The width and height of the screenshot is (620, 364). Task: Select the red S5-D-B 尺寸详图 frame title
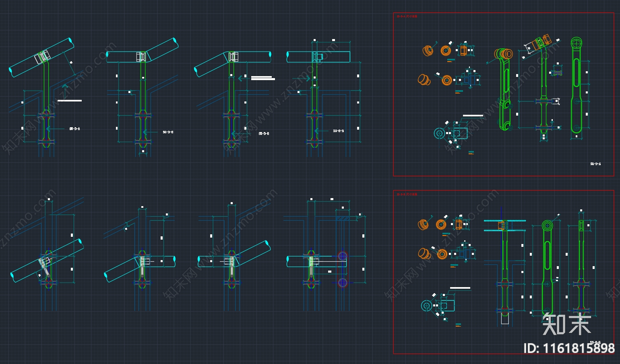coord(407,194)
